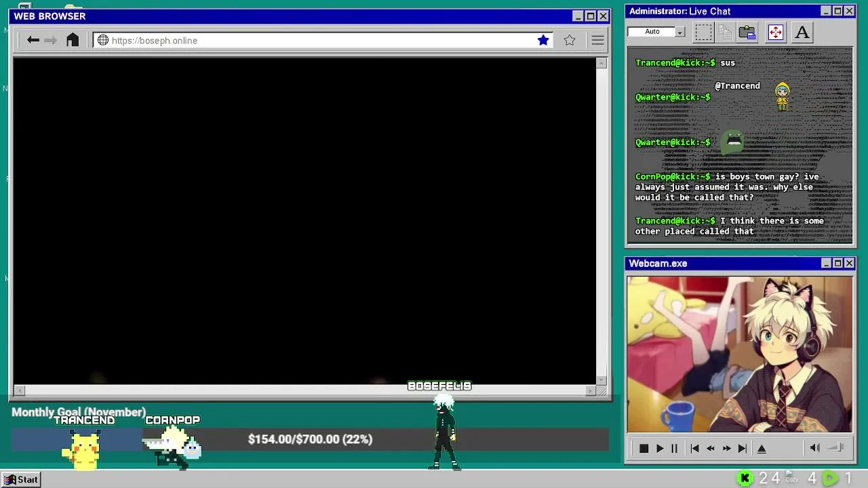Open the browser home page
868x488 pixels.
(73, 40)
